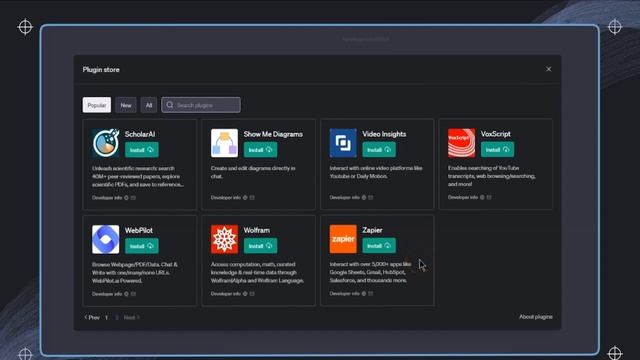The height and width of the screenshot is (360, 640).
Task: Open Show Me Diagrams developer email icon
Action: pyautogui.click(x=252, y=198)
